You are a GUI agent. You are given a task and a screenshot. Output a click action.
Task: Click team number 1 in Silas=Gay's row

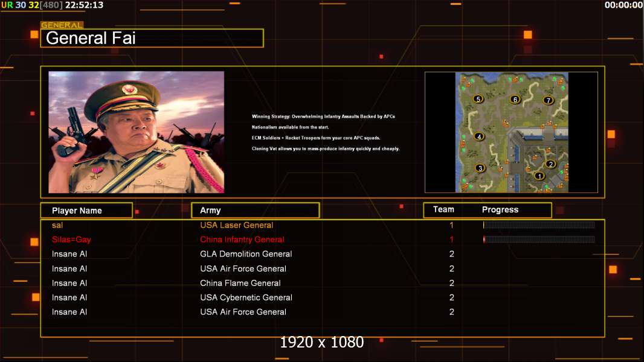pyautogui.click(x=451, y=240)
